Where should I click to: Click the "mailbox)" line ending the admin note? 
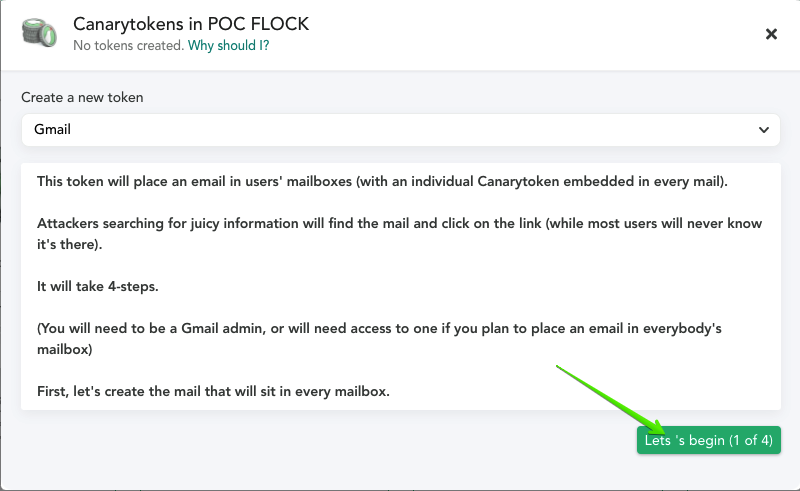pyautogui.click(x=65, y=350)
